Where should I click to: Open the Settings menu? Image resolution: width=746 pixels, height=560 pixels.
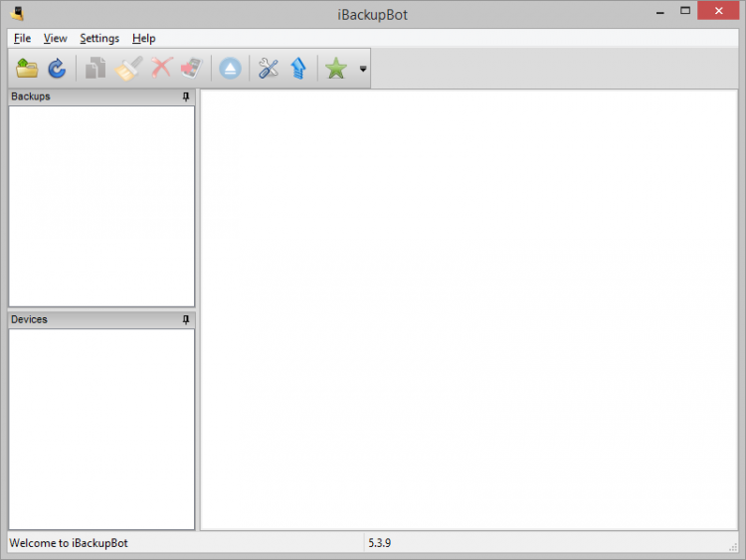(x=99, y=38)
